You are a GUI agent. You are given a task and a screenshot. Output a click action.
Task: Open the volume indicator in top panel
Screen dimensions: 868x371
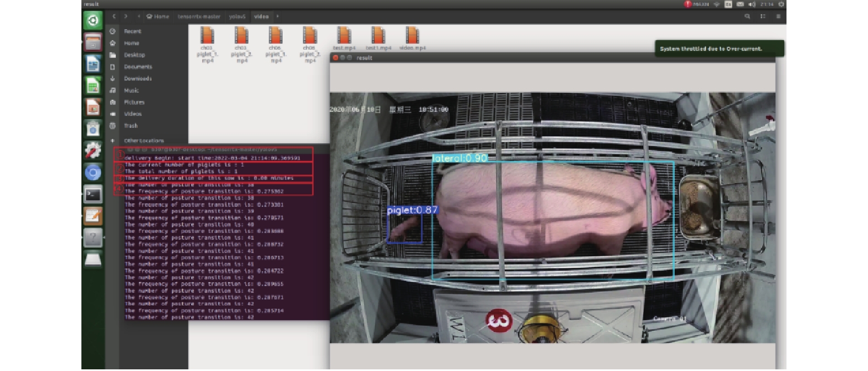click(752, 4)
